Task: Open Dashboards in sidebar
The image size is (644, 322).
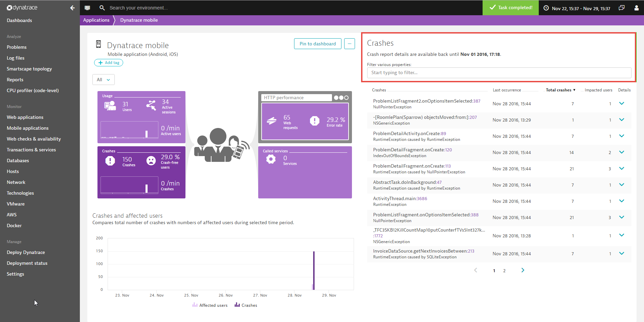Action: pyautogui.click(x=19, y=20)
